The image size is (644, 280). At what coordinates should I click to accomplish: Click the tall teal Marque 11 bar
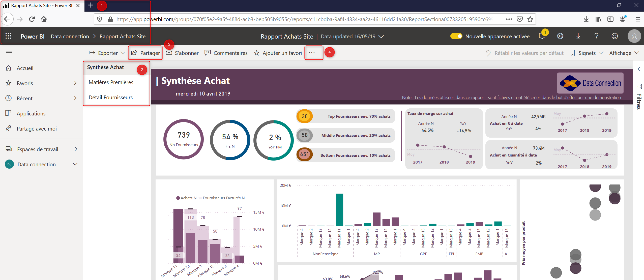[339, 210]
